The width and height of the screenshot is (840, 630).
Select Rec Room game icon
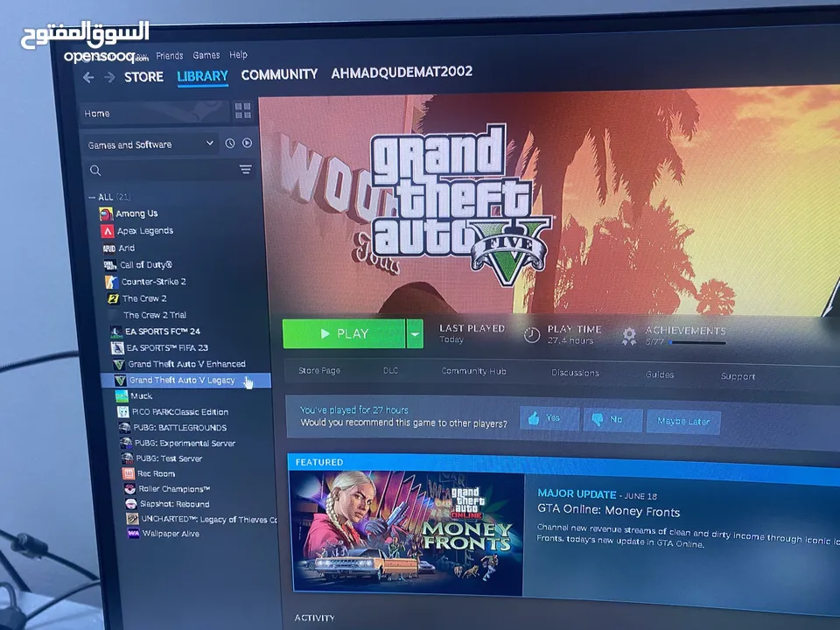tap(129, 473)
